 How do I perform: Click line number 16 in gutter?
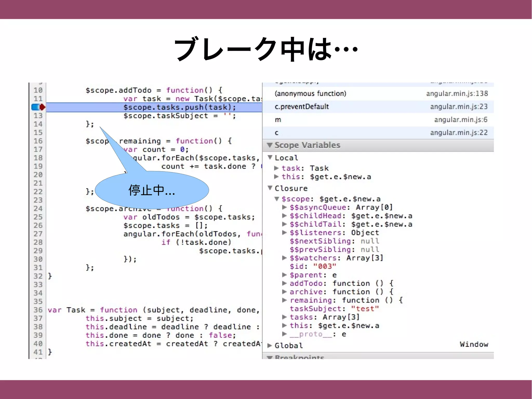(38, 141)
